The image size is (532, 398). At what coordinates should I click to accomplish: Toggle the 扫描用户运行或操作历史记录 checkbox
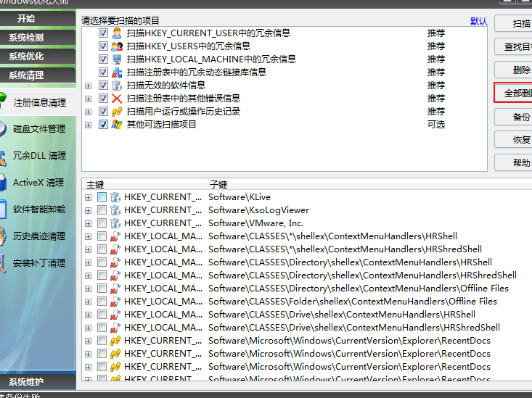point(103,112)
